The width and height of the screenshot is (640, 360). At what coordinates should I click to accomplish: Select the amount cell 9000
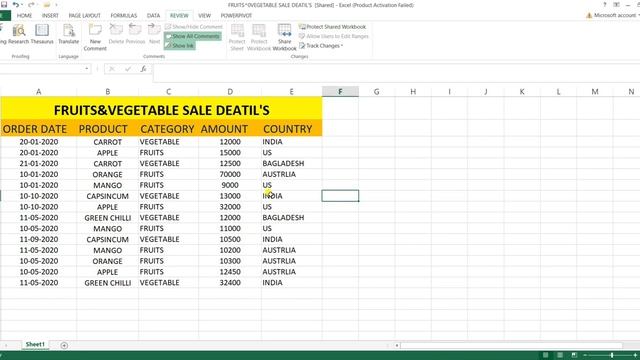coord(230,185)
